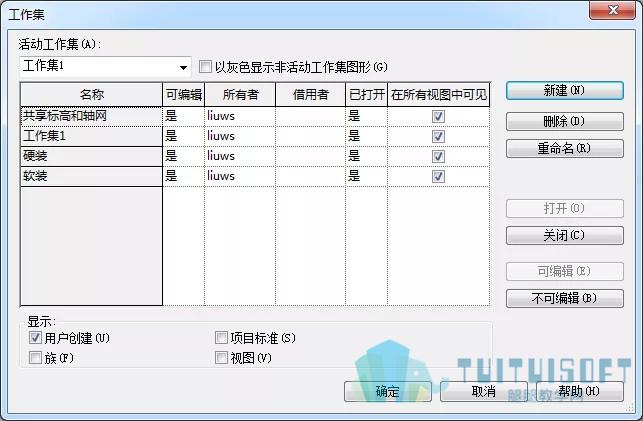Click 已打开 cell 是 in 工作集1 row
This screenshot has width=643, height=421.
coord(367,137)
